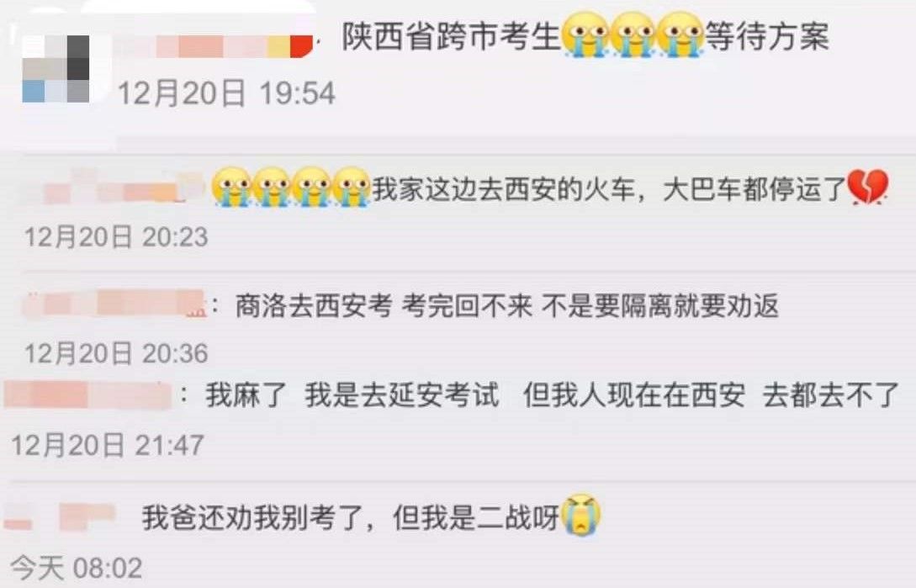Click the timestamp 12月20日 20:36

(116, 353)
